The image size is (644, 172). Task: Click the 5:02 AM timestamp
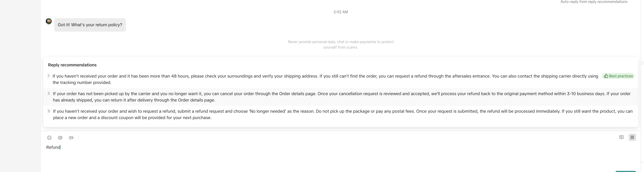340,12
